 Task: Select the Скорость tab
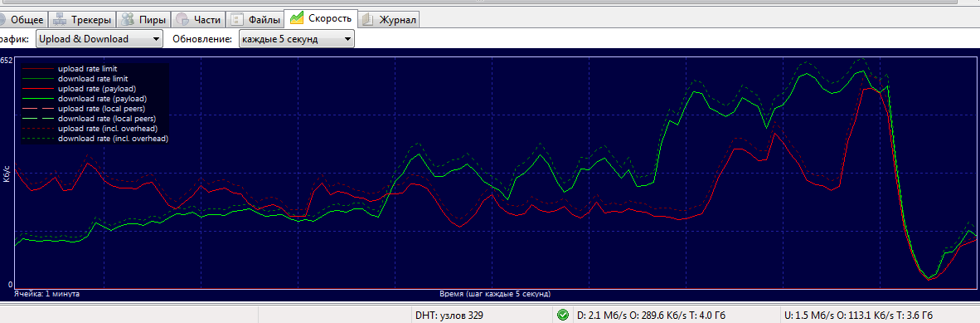point(321,19)
